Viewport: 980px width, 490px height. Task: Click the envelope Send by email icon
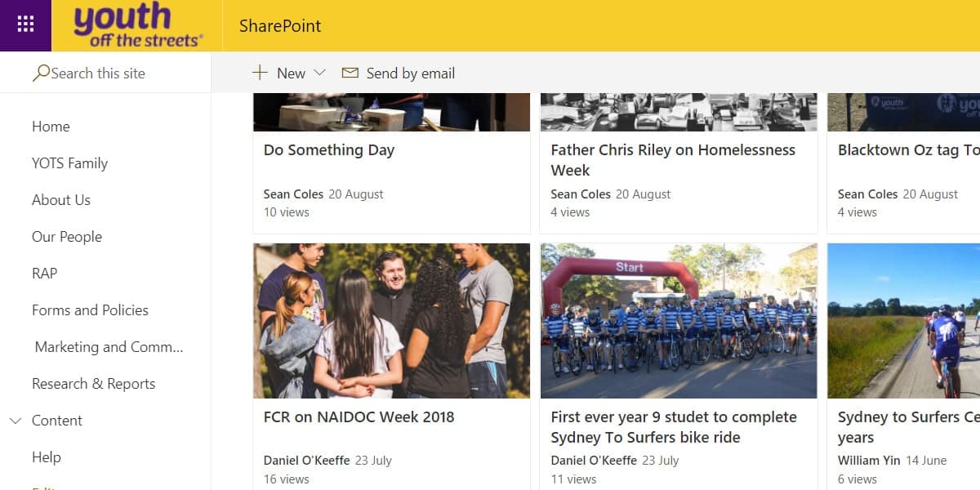[350, 73]
